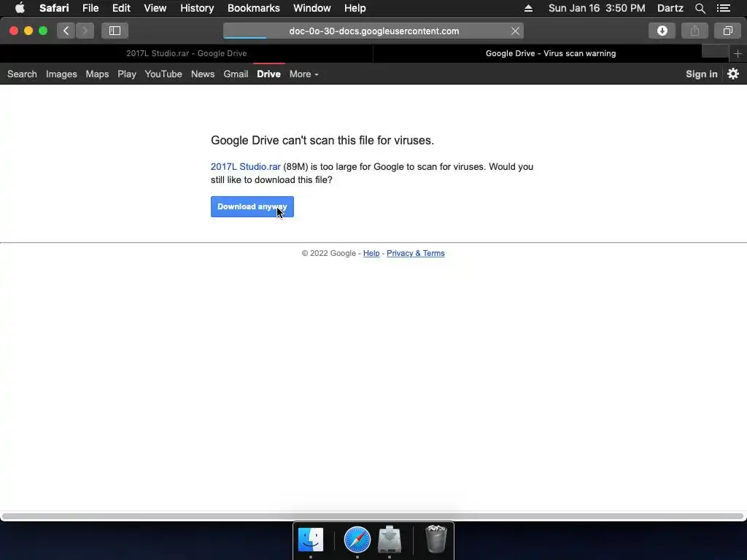Screen dimensions: 747x560
Task: Open the Help menu
Action: [x=355, y=8]
